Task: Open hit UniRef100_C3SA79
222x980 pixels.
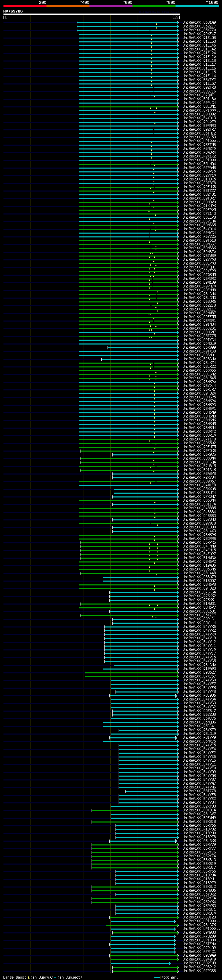Action: 199,577
